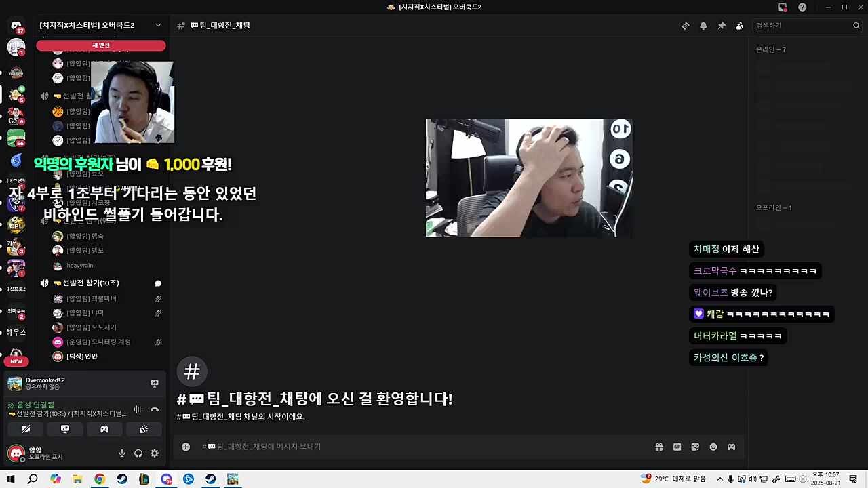
Task: Collapse the 선발전 참가(10조) voice channel
Action: coord(90,283)
